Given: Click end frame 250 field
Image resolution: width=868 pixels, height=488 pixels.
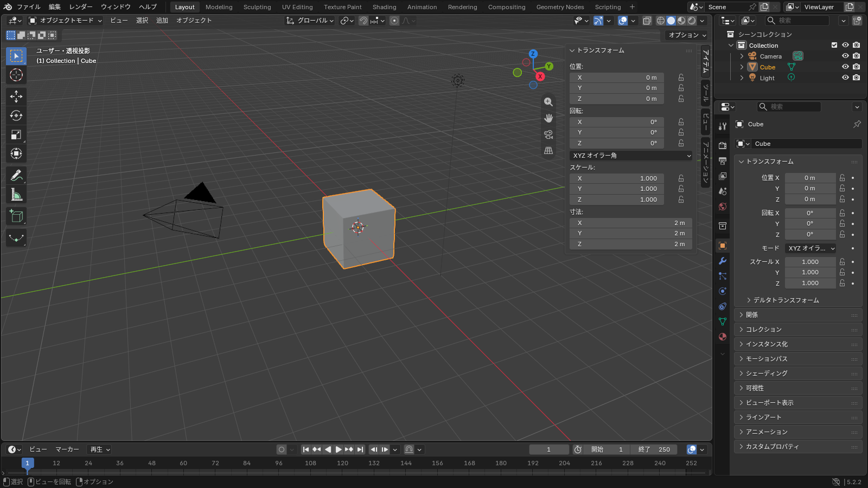Looking at the screenshot, I should 654,450.
